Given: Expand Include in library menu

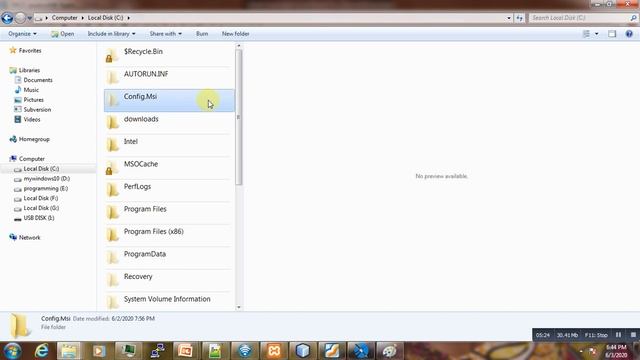Looking at the screenshot, I should (x=111, y=34).
